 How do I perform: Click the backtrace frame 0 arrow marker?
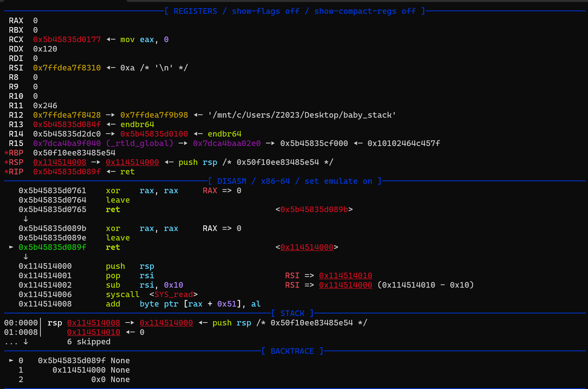click(11, 360)
